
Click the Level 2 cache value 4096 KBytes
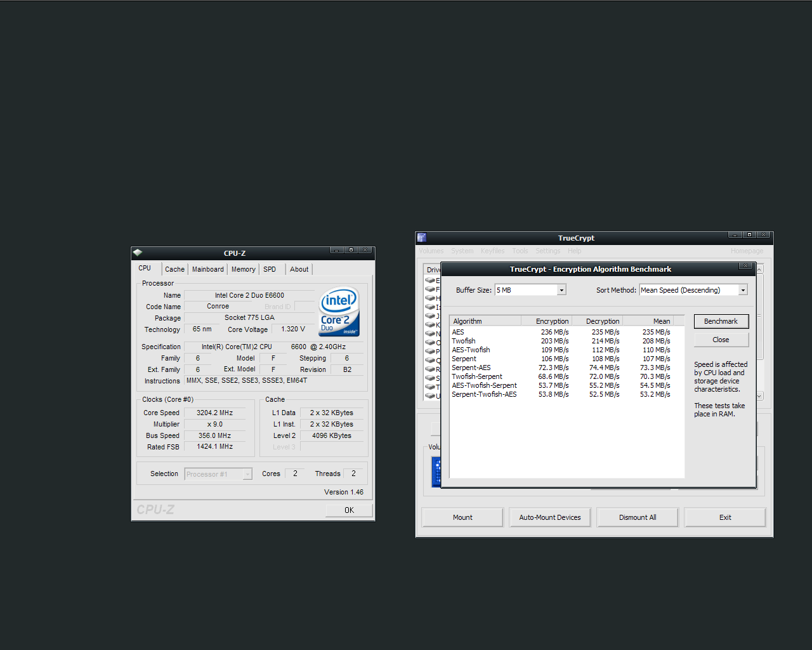(x=332, y=435)
